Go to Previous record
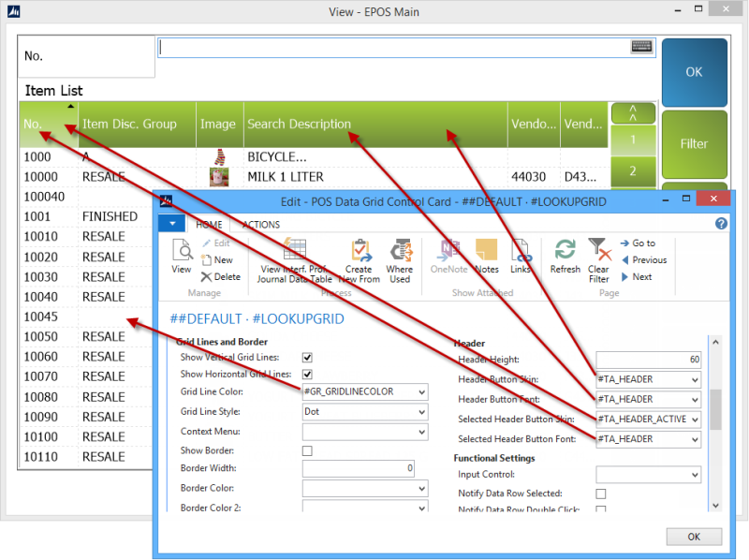 (x=644, y=260)
